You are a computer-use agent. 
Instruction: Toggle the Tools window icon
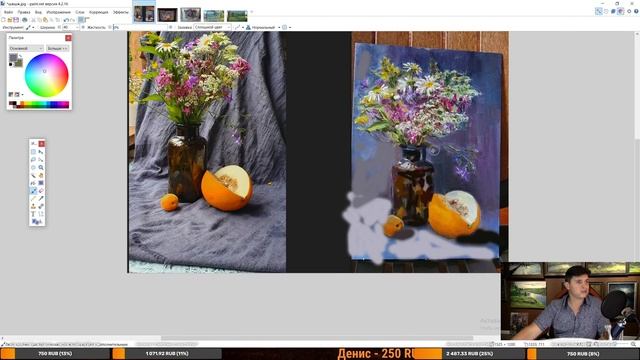[599, 11]
